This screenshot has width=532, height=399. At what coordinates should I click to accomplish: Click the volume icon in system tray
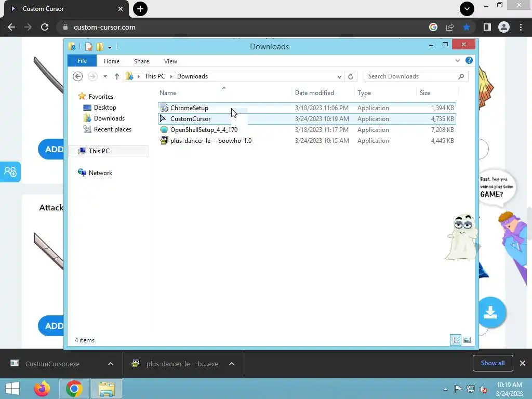(483, 389)
